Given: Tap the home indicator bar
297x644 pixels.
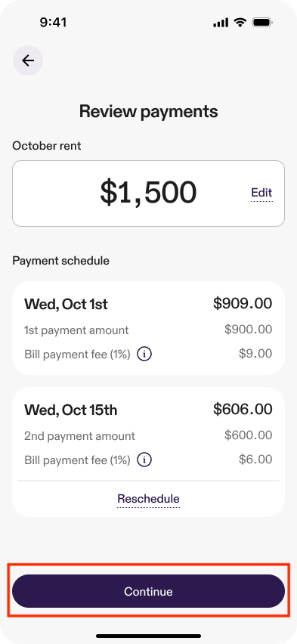Looking at the screenshot, I should 148,636.
